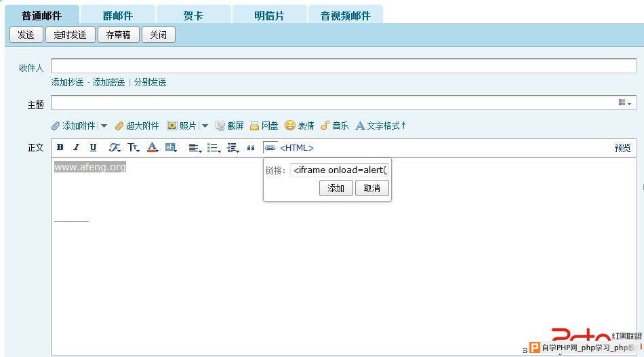Open the bullet list options
The image size is (644, 357).
(x=214, y=148)
